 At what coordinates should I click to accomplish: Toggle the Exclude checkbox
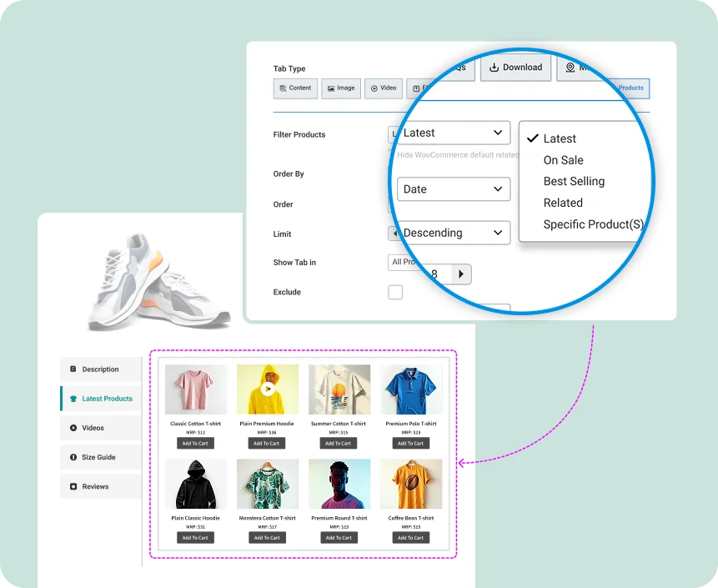pyautogui.click(x=395, y=292)
